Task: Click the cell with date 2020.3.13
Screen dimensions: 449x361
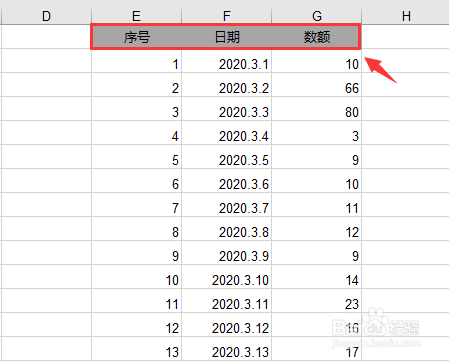Action: point(227,349)
